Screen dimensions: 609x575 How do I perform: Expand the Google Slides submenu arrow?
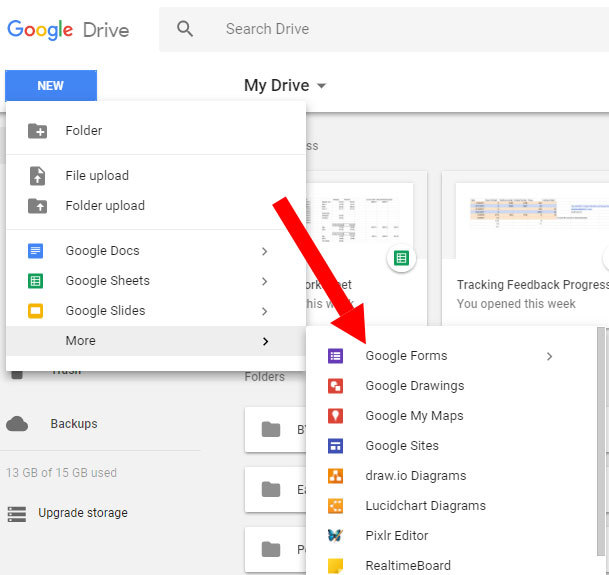264,311
